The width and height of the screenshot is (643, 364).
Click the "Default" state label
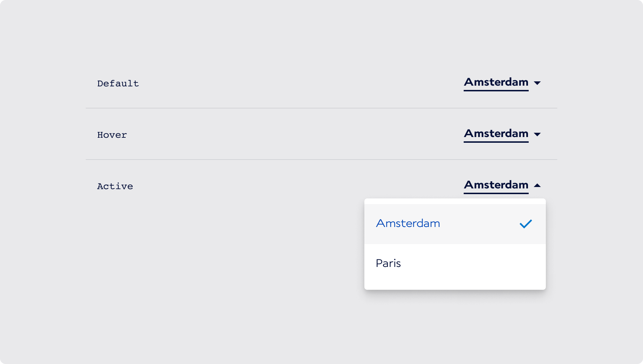[x=118, y=84]
